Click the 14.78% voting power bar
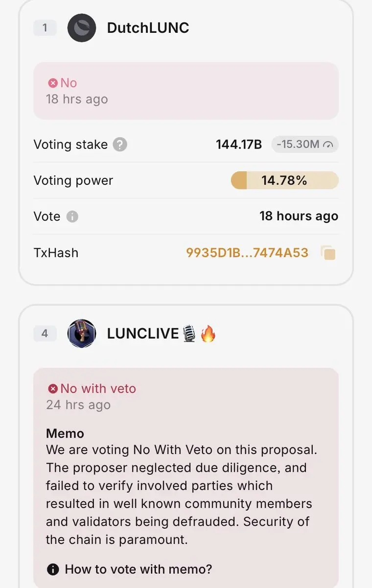The image size is (372, 588). [284, 180]
